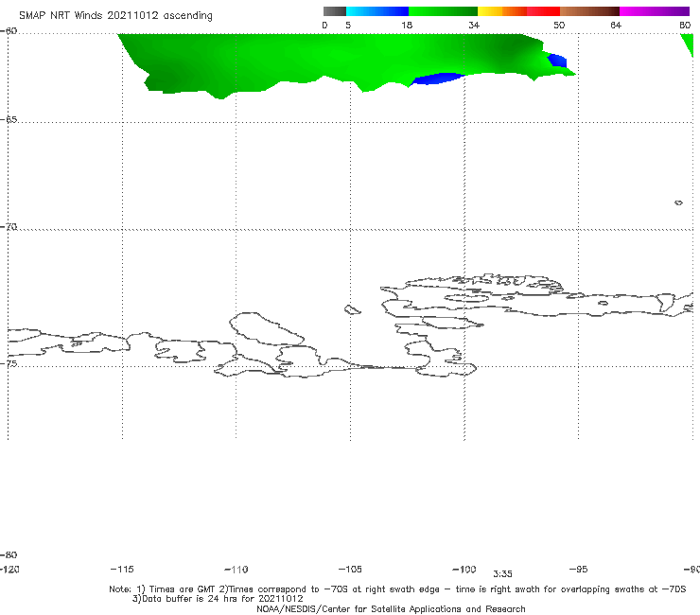This screenshot has height=615, width=700.
Task: Click the cyan-blue 5-18 color bar segment
Action: [x=377, y=11]
